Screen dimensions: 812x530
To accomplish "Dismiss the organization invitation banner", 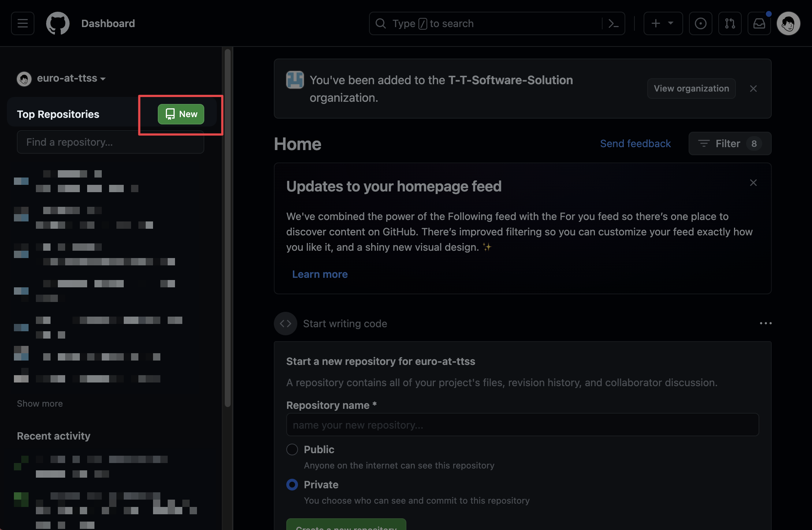I will 753,89.
